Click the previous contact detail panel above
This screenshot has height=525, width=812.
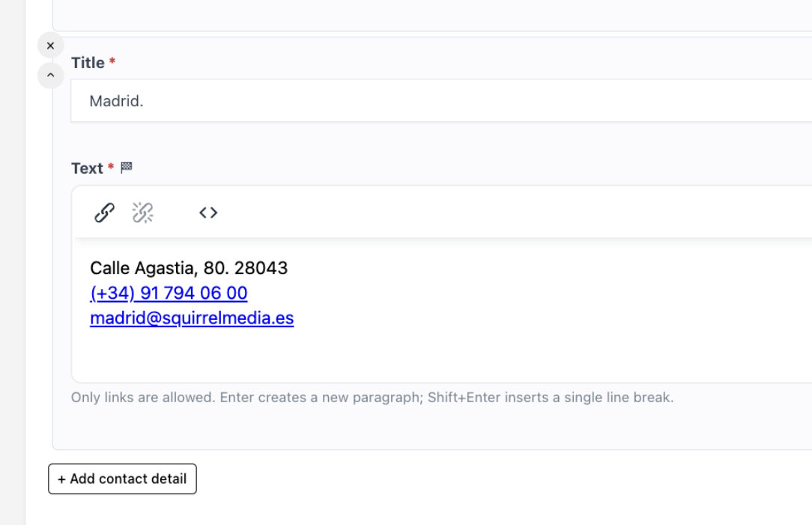(432, 16)
